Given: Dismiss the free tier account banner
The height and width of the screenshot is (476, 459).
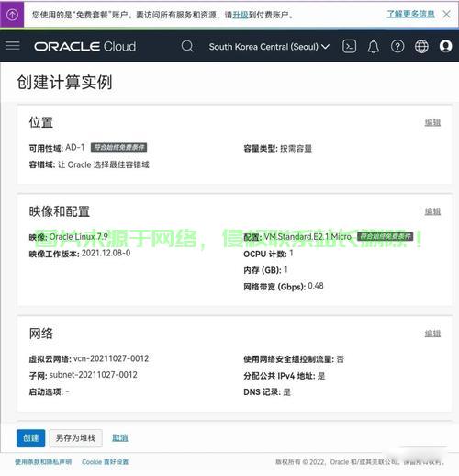Looking at the screenshot, I should pos(446,14).
